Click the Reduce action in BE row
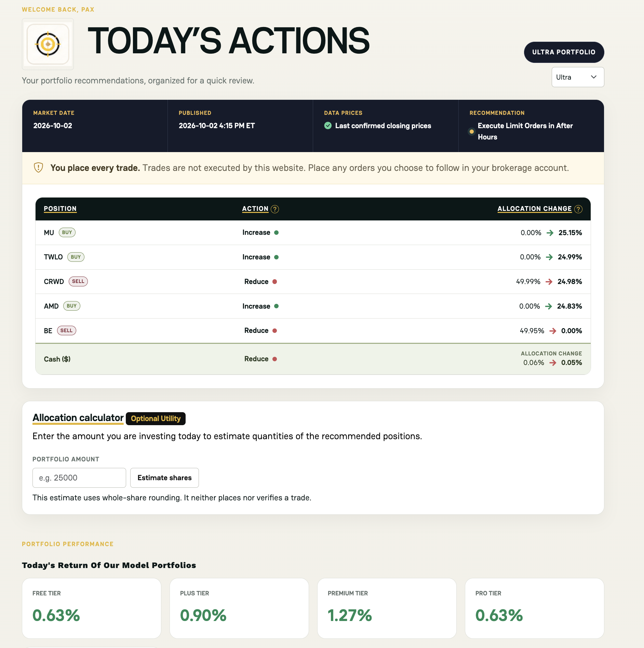 256,330
